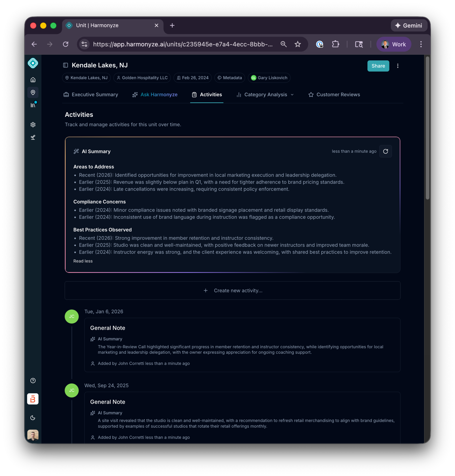Collapse summary with Read less
This screenshot has height=476, width=455.
coord(83,261)
